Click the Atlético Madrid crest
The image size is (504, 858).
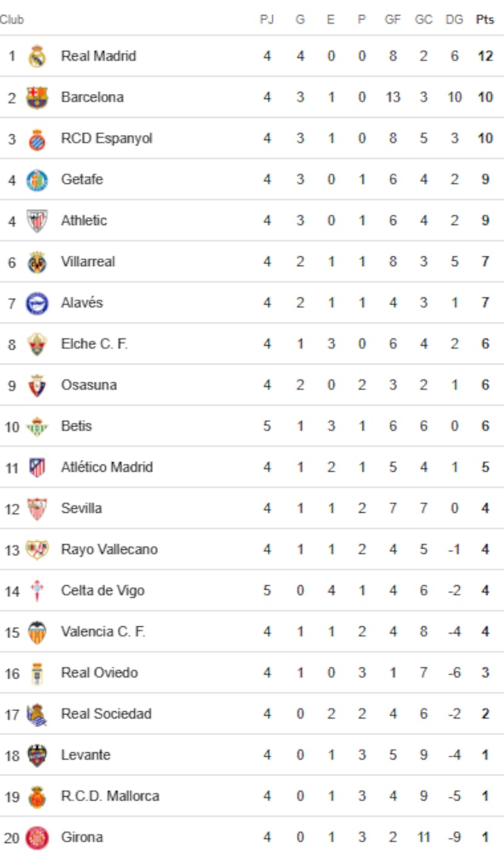37,468
